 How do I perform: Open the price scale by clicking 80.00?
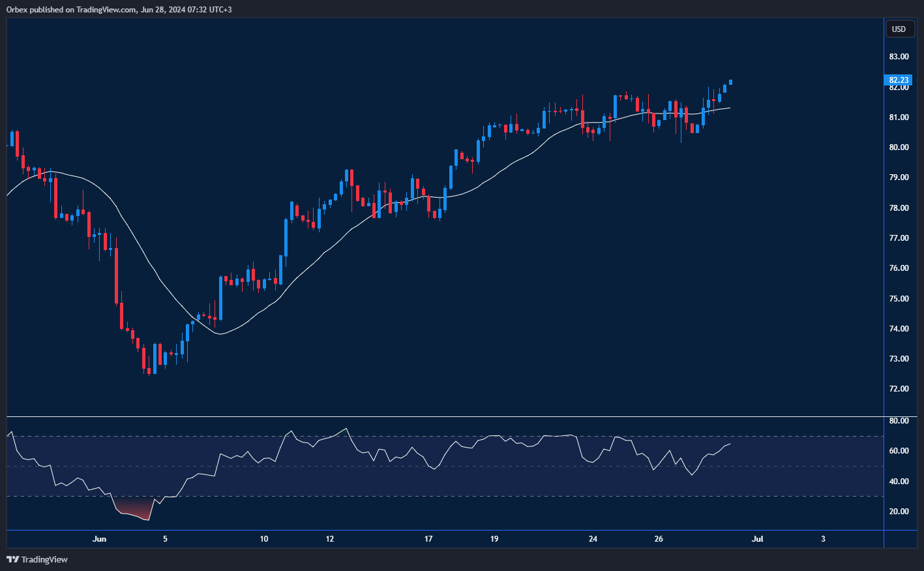click(x=899, y=147)
